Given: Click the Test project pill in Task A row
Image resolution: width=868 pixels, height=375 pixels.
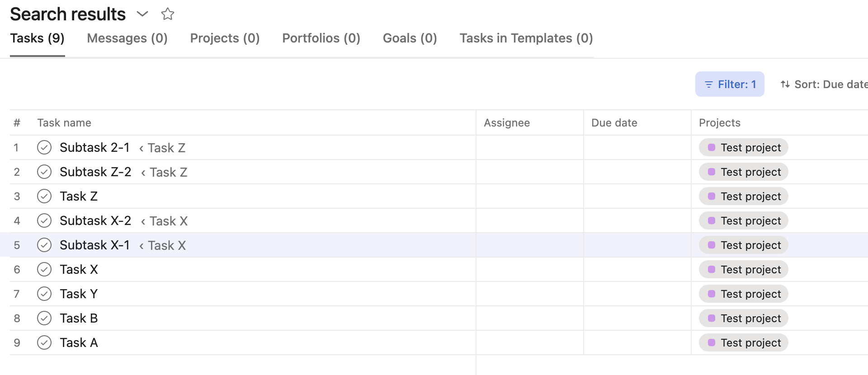Looking at the screenshot, I should click(x=743, y=342).
